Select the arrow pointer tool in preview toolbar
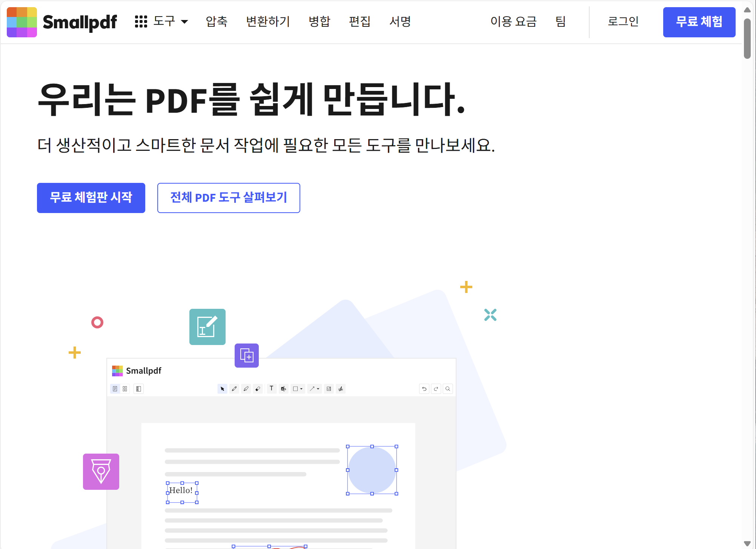This screenshot has height=549, width=756. 222,389
